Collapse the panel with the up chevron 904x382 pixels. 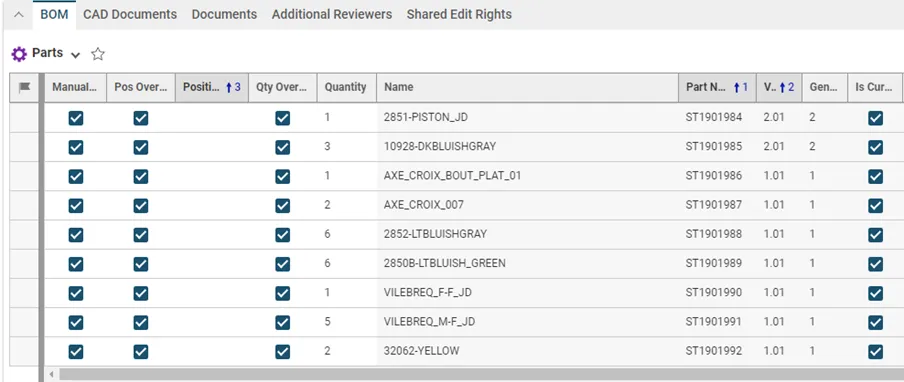tap(18, 15)
